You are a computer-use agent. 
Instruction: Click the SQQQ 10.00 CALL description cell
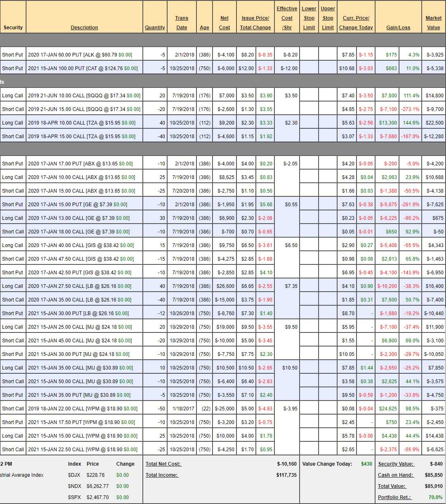coord(84,96)
